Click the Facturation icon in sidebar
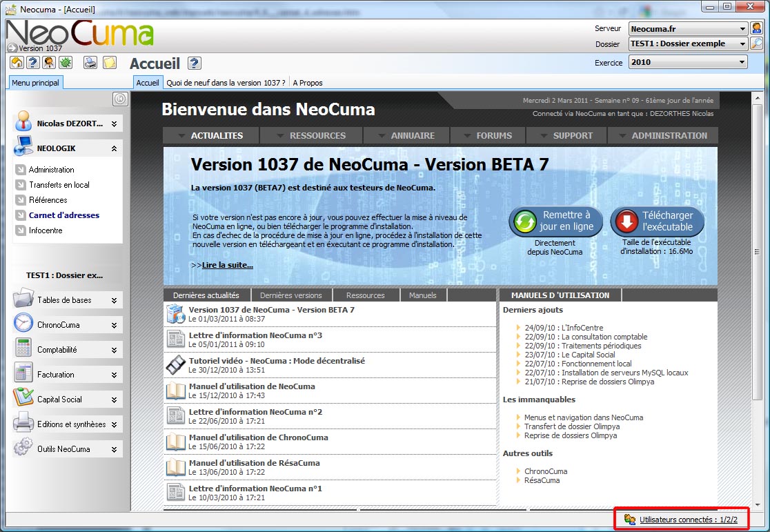This screenshot has height=532, width=770. coord(23,373)
